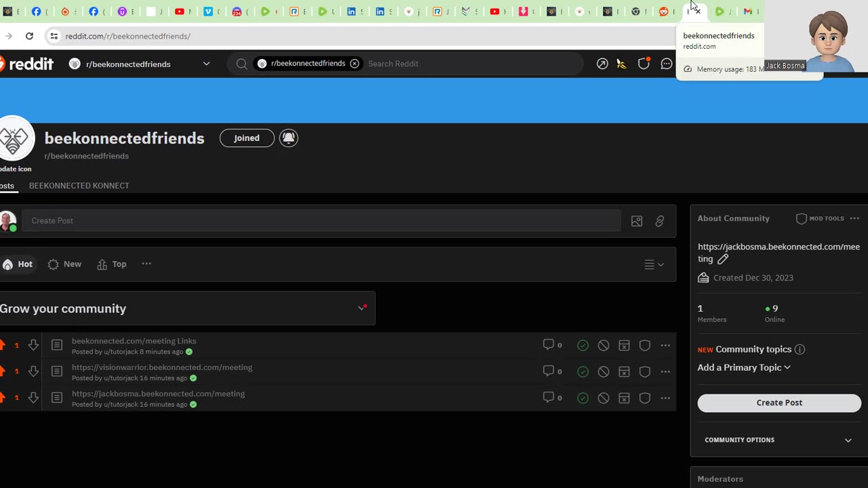The width and height of the screenshot is (868, 488).
Task: Close the current beekonnectedfriends browser tab
Action: click(x=698, y=12)
